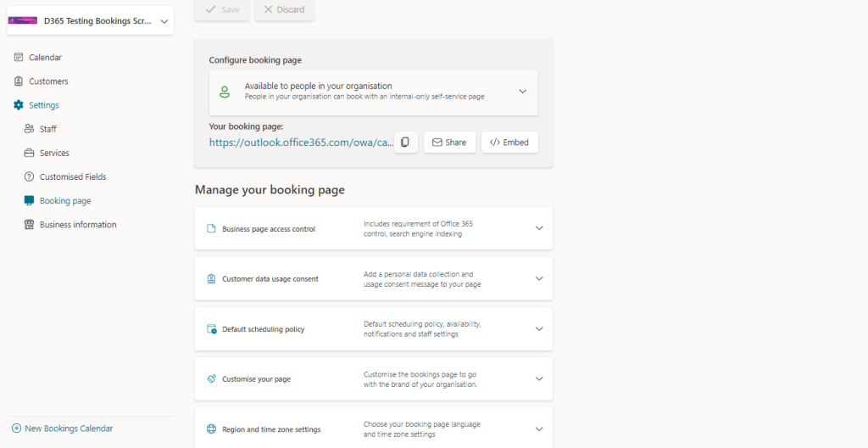The width and height of the screenshot is (868, 448).
Task: Open the booking calendar switcher dropdown
Action: pos(164,22)
